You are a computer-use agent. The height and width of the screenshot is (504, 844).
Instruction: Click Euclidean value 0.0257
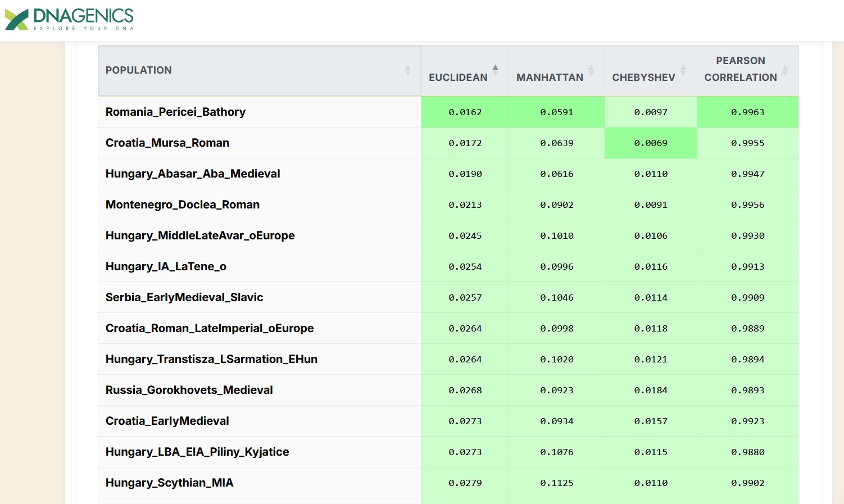(x=465, y=298)
